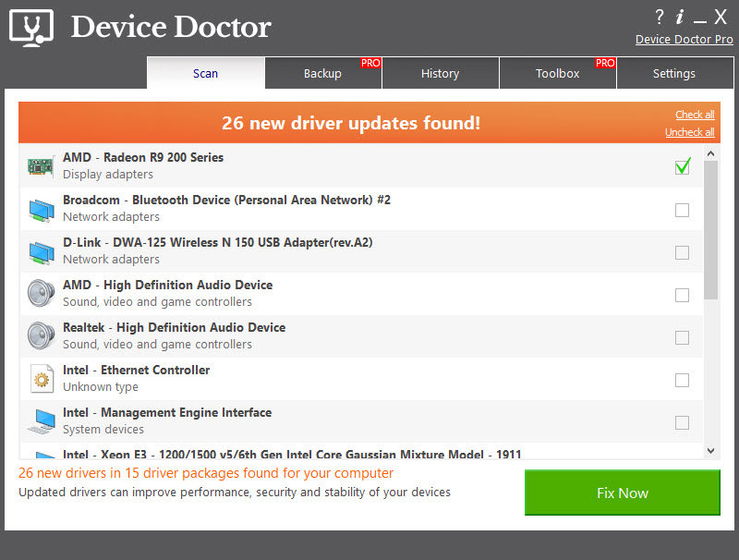Viewport: 739px width, 560px height.
Task: Click the '26 new driver updates found!' banner text
Action: point(351,123)
